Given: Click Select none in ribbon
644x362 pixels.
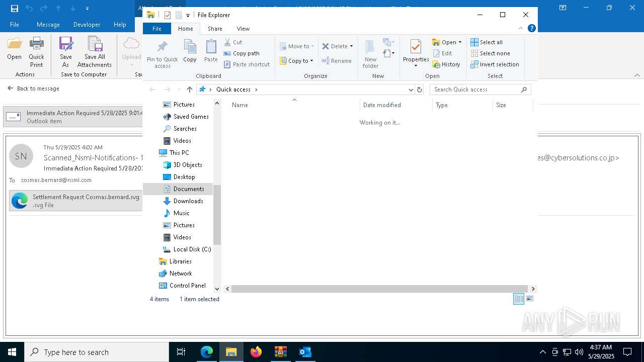Looking at the screenshot, I should pyautogui.click(x=490, y=53).
